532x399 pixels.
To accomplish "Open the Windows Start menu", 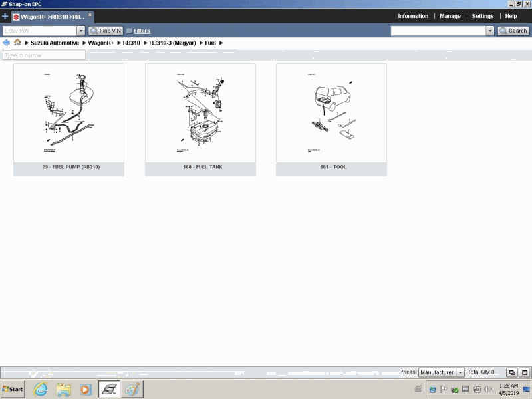I will [x=13, y=389].
